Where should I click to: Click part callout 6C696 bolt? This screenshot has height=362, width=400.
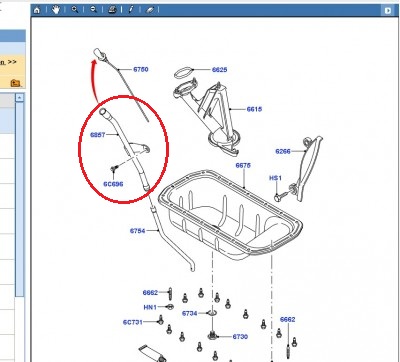point(113,184)
